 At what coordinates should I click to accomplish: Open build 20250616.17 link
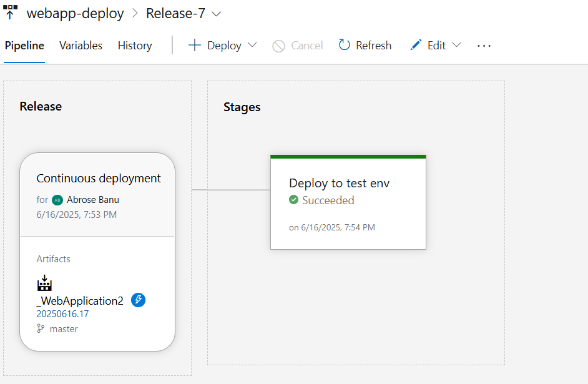[62, 314]
